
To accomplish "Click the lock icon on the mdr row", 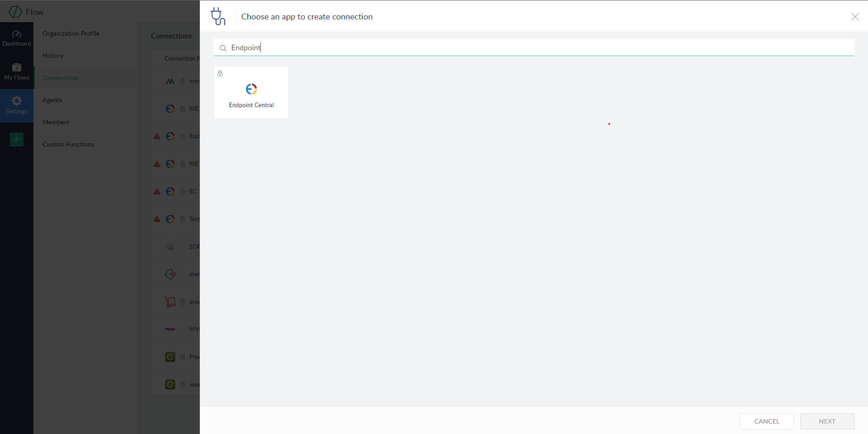I will click(183, 81).
